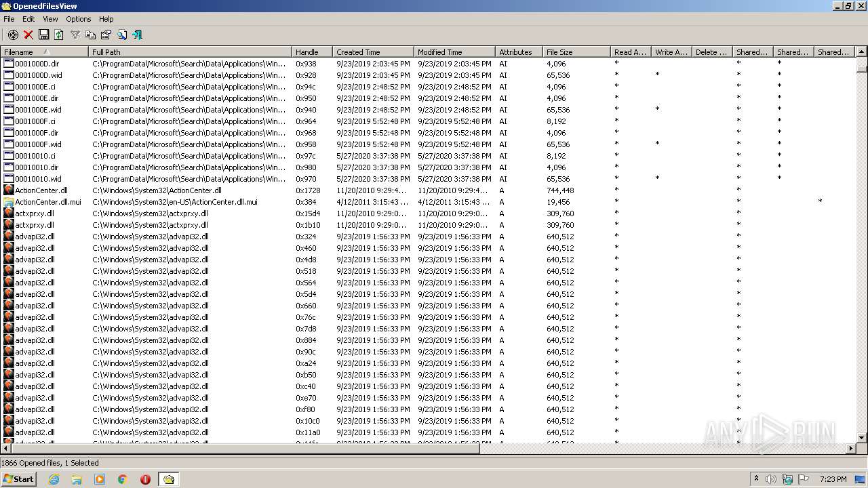Open the Edit menu
The image size is (868, 488).
[x=28, y=19]
